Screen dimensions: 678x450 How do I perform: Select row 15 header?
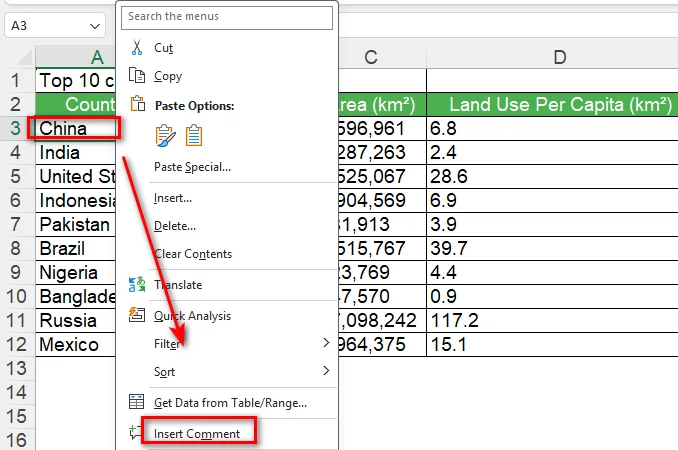click(x=17, y=416)
